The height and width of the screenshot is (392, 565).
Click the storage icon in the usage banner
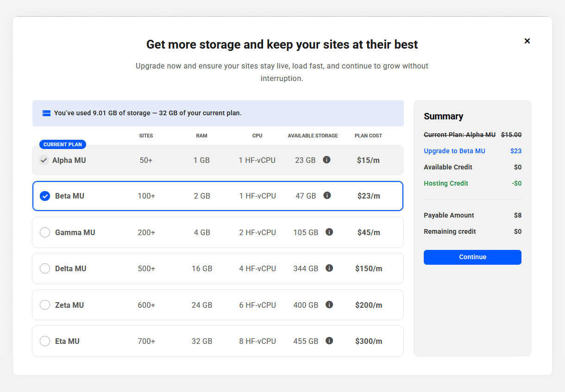click(46, 113)
